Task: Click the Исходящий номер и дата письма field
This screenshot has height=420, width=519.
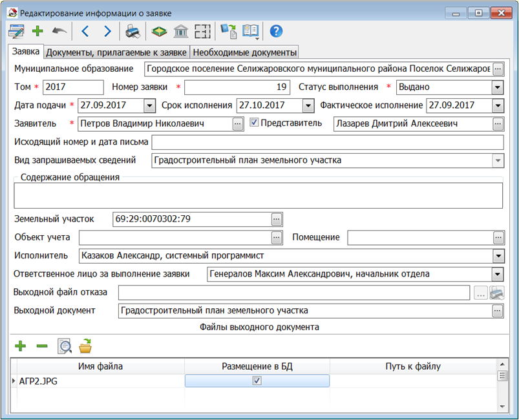Action: pyautogui.click(x=327, y=142)
